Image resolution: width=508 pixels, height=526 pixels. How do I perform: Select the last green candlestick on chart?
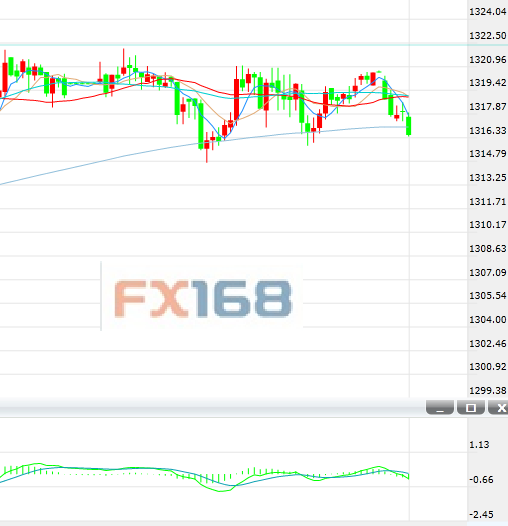(x=409, y=126)
